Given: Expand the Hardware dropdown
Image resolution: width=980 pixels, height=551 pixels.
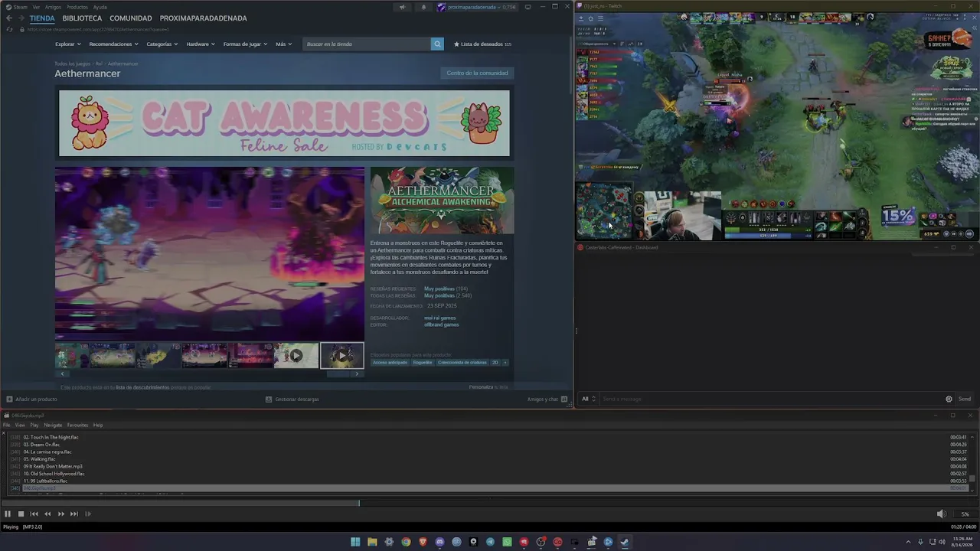Looking at the screenshot, I should 201,44.
